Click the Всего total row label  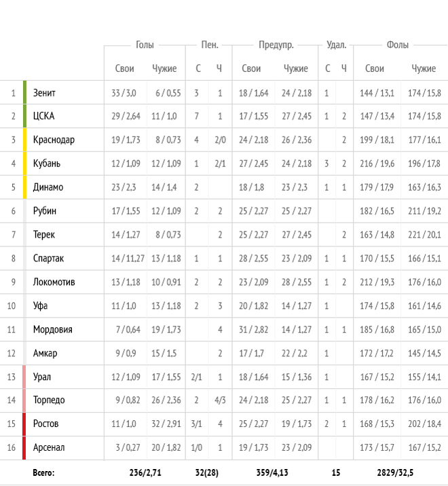(x=43, y=472)
